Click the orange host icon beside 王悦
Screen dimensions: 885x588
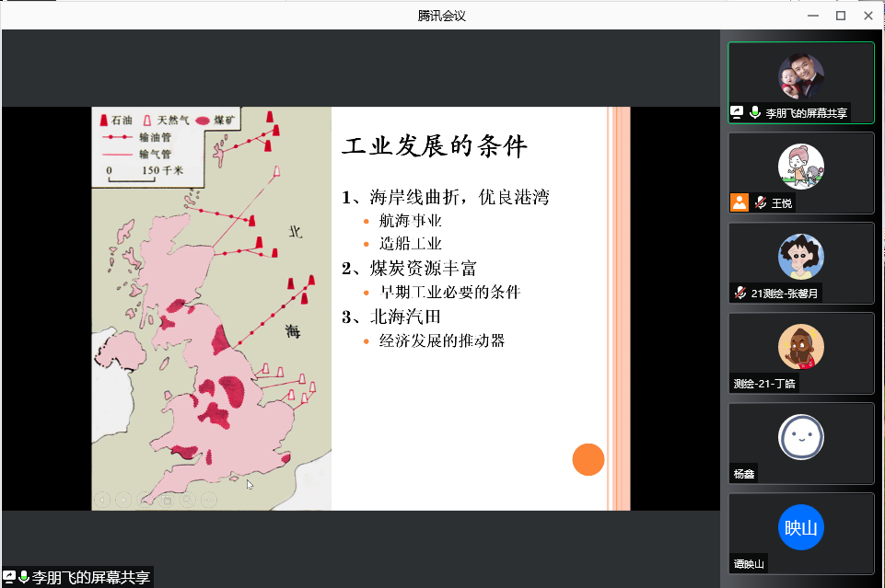coord(739,202)
